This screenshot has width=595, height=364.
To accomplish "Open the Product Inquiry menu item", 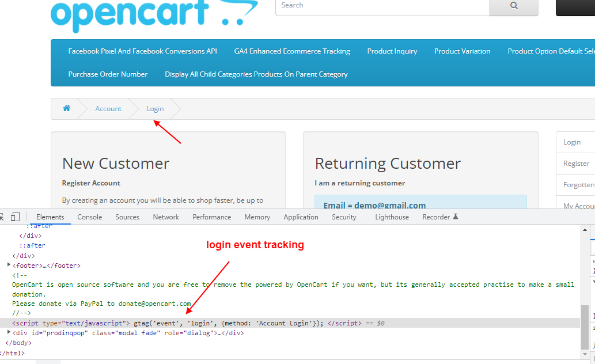I will (392, 51).
